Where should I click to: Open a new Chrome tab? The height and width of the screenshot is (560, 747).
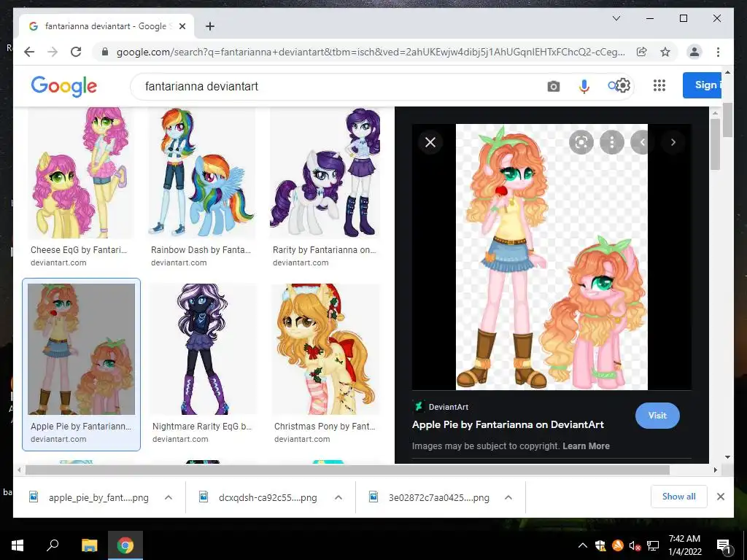209,26
